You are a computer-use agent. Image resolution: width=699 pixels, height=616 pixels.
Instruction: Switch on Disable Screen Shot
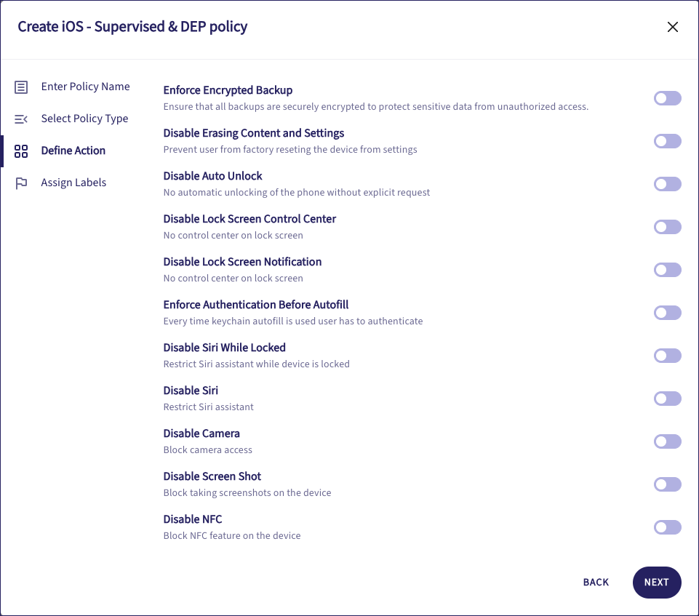tap(667, 484)
